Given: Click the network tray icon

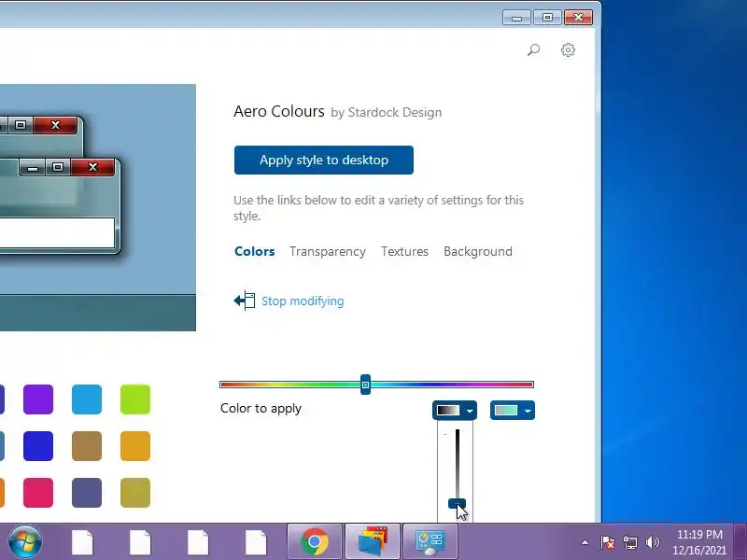Looking at the screenshot, I should point(629,542).
